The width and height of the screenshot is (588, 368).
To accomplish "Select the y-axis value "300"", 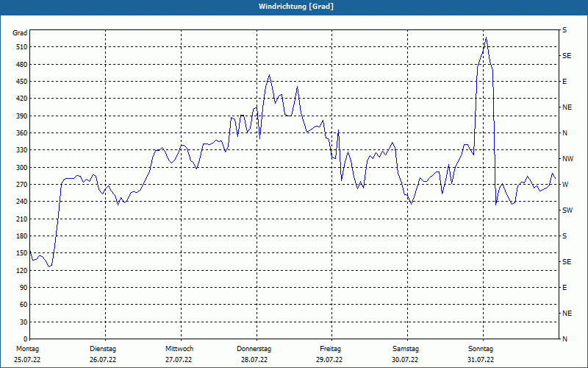I will pyautogui.click(x=22, y=168).
